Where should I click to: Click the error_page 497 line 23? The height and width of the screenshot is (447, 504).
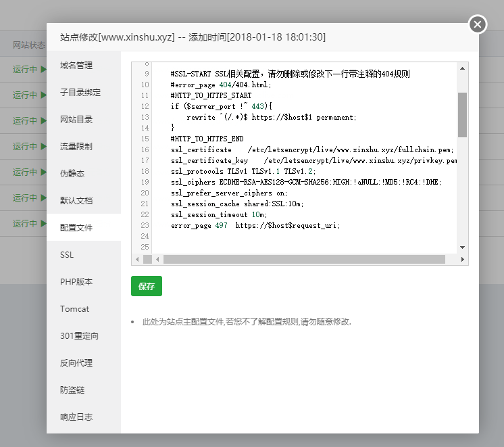(255, 225)
